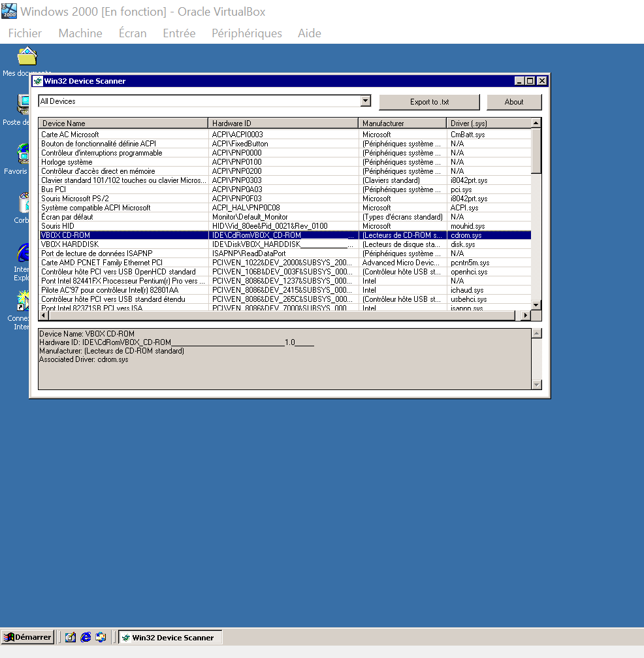Select row Système compatible ACPI Microsoft
Screen dimensions: 644x658
(x=285, y=208)
